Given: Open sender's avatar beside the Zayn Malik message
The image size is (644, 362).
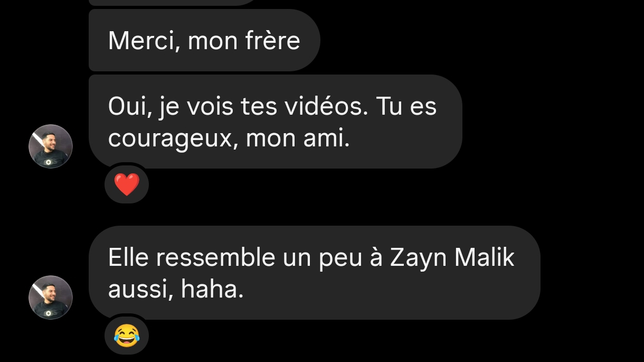Looking at the screenshot, I should tap(50, 298).
